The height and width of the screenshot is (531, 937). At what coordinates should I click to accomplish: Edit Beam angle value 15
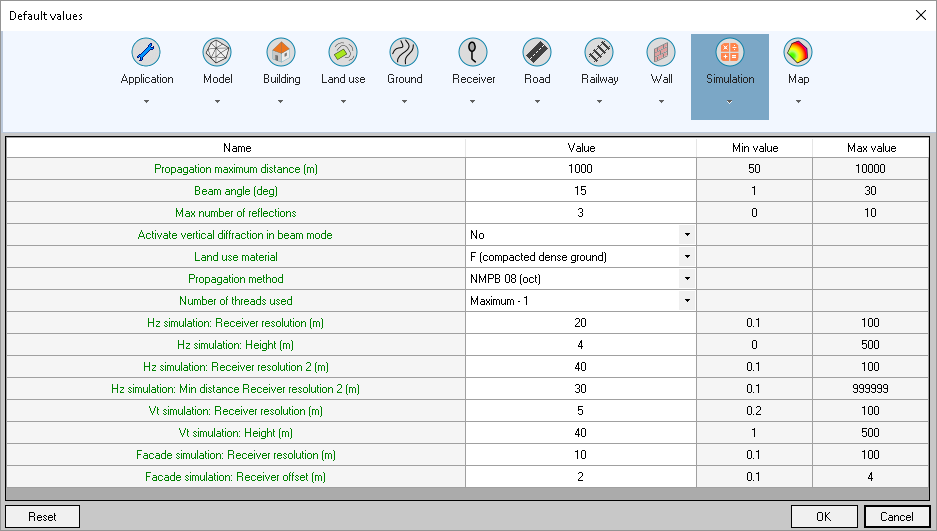point(580,191)
